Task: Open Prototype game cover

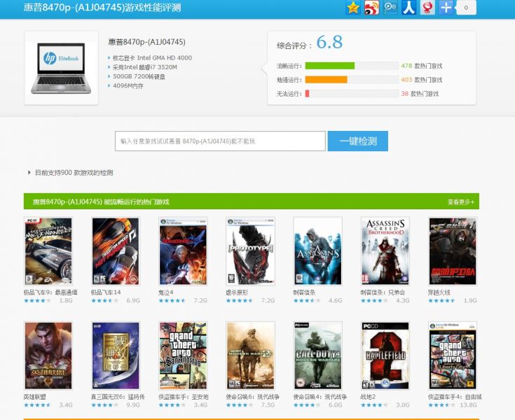Action: (250, 251)
